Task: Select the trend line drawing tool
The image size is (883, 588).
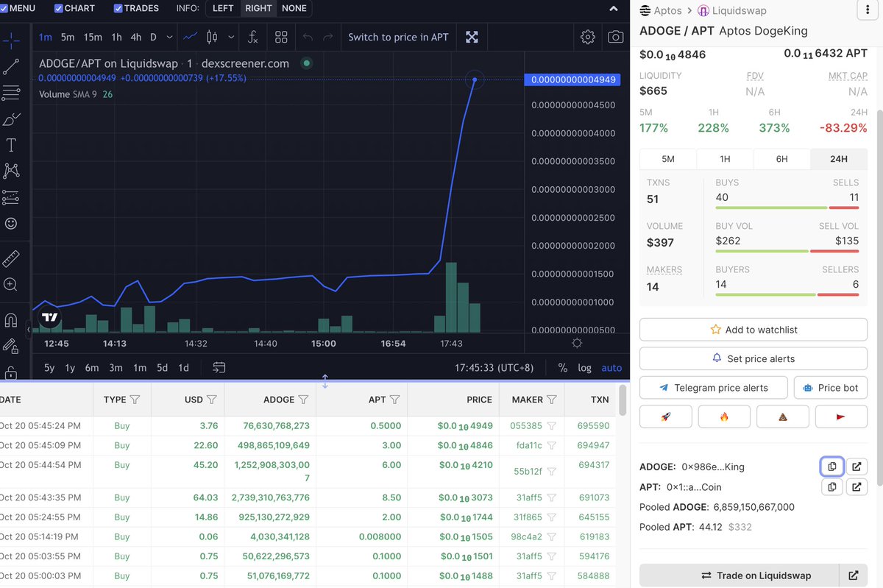Action: pyautogui.click(x=11, y=67)
